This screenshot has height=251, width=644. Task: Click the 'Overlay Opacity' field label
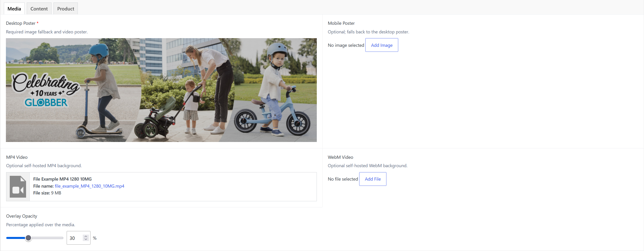click(x=22, y=216)
